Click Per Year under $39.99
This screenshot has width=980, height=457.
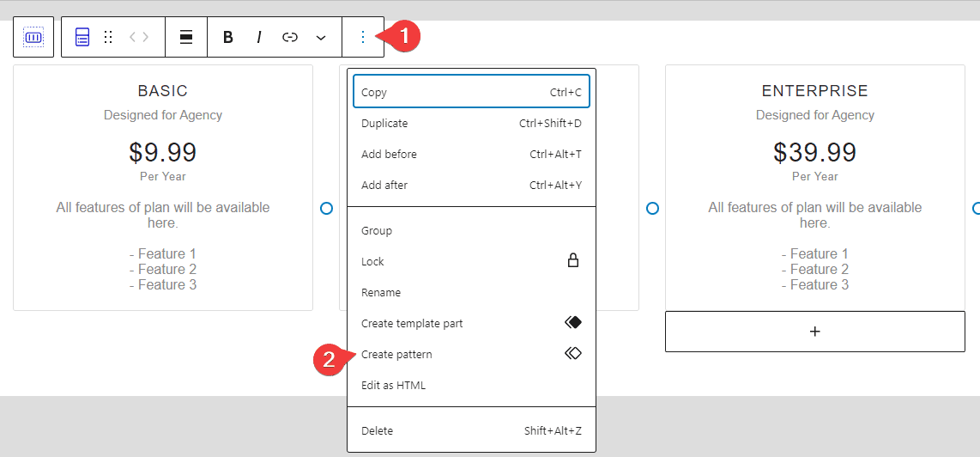[815, 177]
